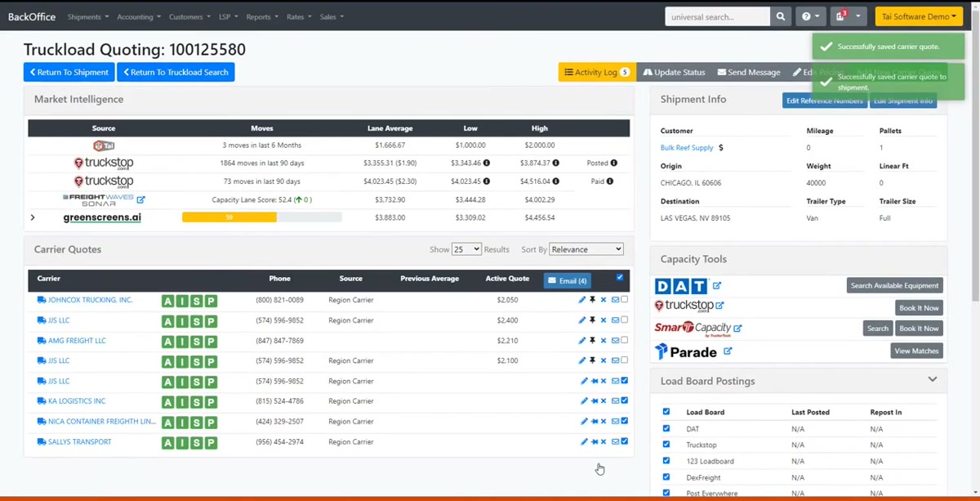980x501 pixels.
Task: Click Update Status button
Action: tap(674, 72)
